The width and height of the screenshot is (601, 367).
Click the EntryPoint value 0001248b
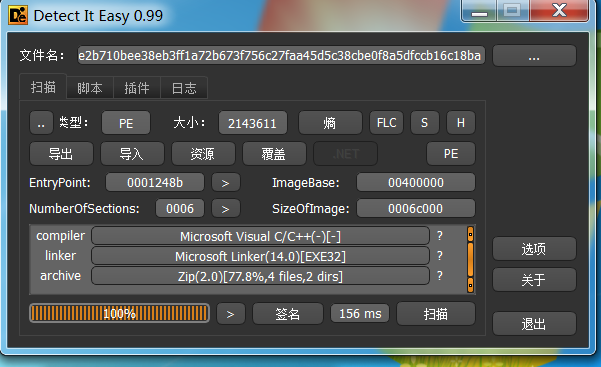pyautogui.click(x=155, y=183)
